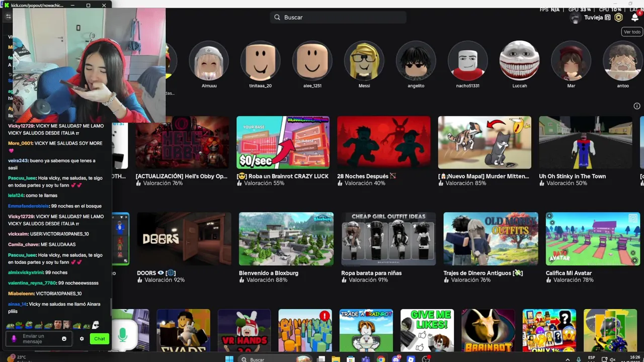Click the Tuvieja username label
The height and width of the screenshot is (362, 644).
pyautogui.click(x=594, y=18)
